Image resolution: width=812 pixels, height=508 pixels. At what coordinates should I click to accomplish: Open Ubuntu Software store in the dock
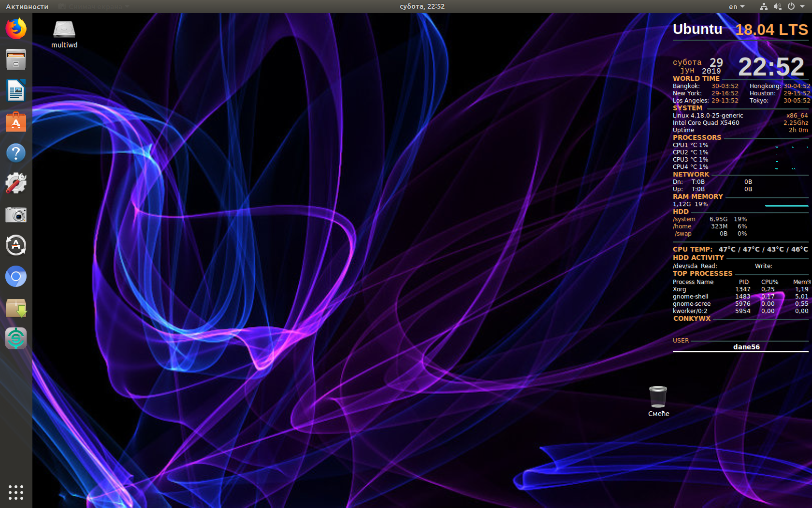click(x=16, y=121)
